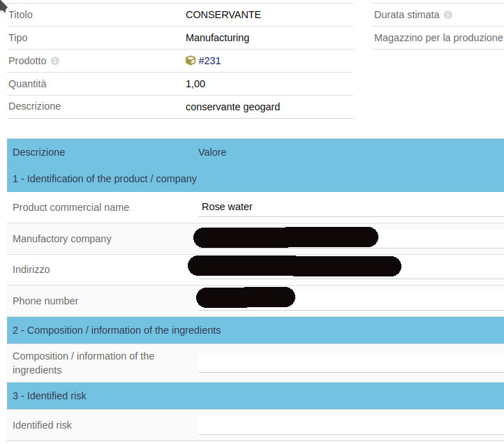The width and height of the screenshot is (504, 444).
Task: Click the Composition of ingredients input field
Action: coord(349,362)
